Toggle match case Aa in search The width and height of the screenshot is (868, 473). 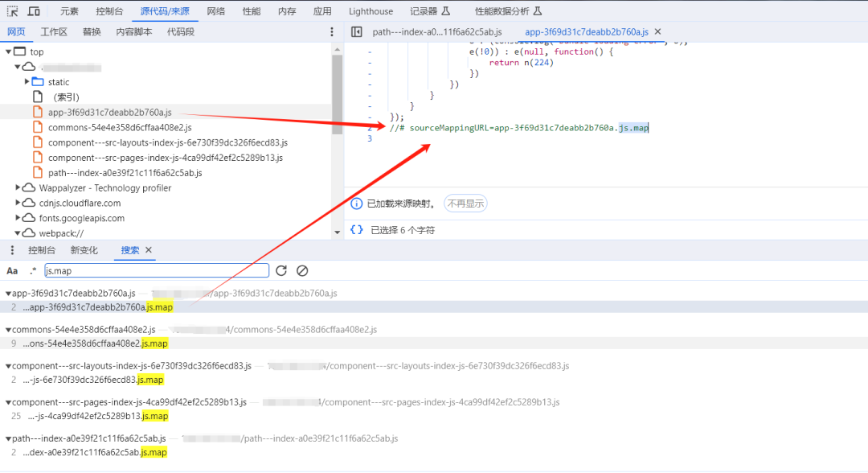coord(12,271)
